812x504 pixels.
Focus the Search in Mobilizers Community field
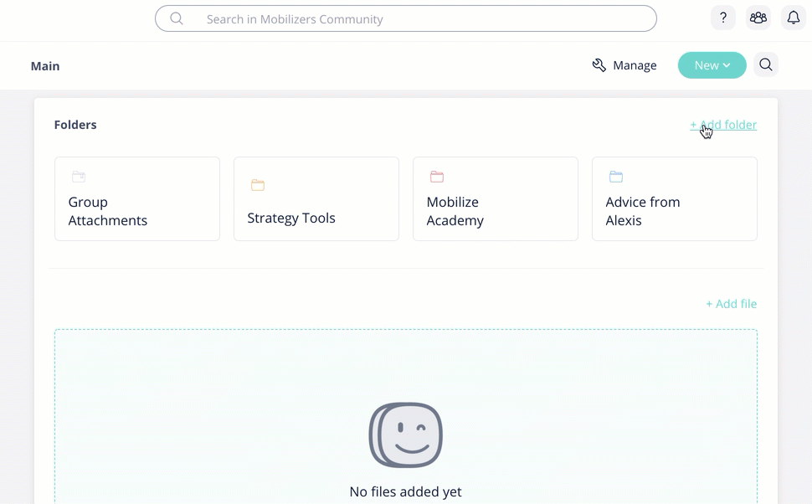(x=406, y=18)
